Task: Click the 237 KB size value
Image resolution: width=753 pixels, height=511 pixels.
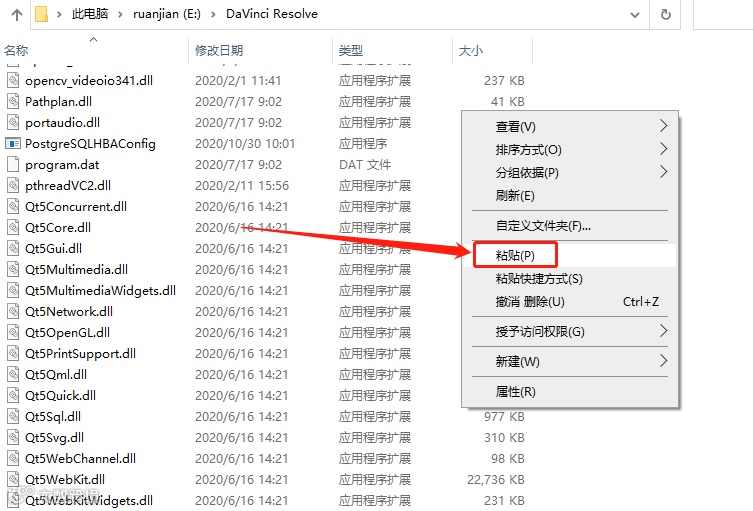Action: [x=504, y=80]
